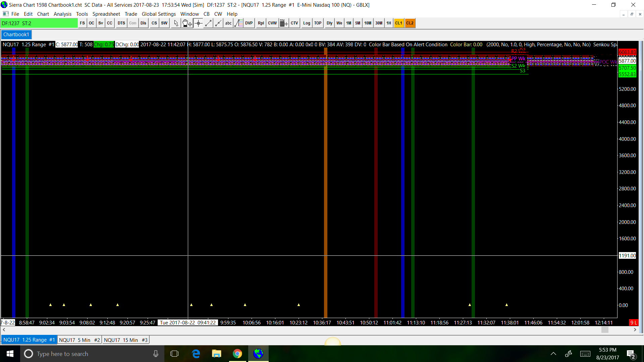Viewport: 644px width, 362px height.
Task: Select the ray drawing tool
Action: (218, 23)
